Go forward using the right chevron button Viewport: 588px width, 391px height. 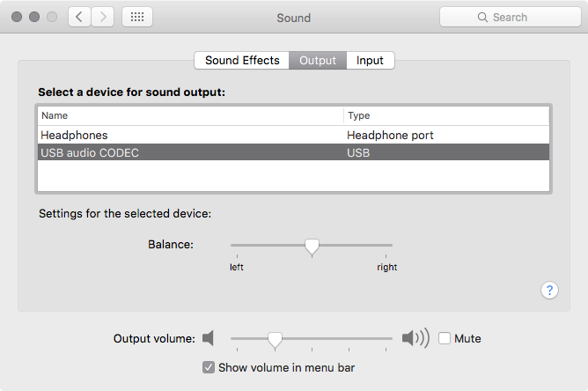[103, 17]
